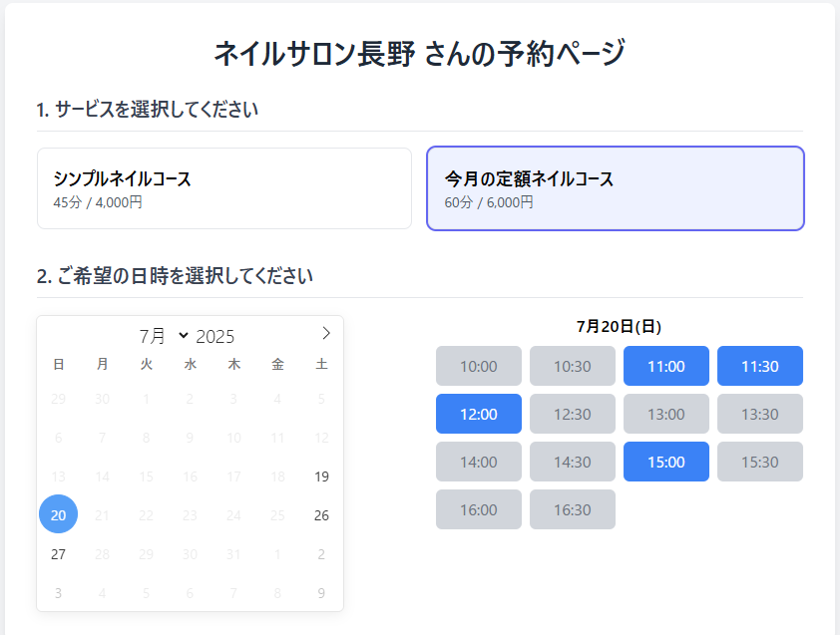Select the 13:00 time slot

tap(665, 414)
